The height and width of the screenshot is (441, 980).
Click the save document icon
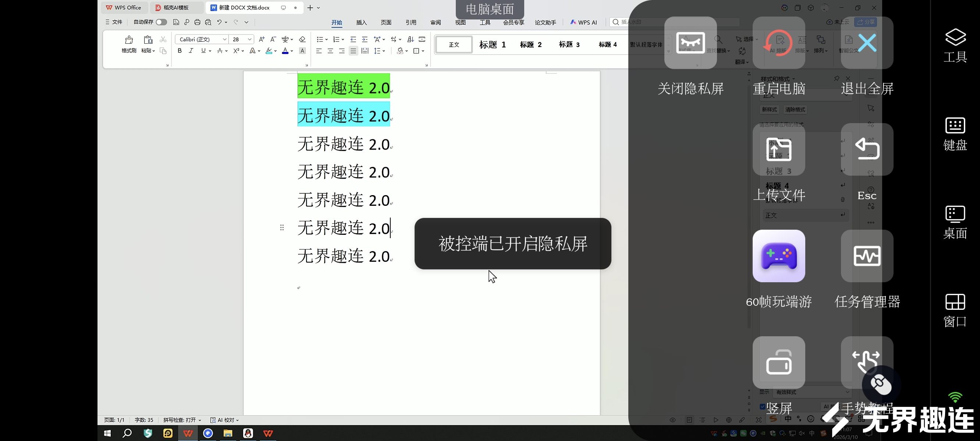[x=176, y=22]
